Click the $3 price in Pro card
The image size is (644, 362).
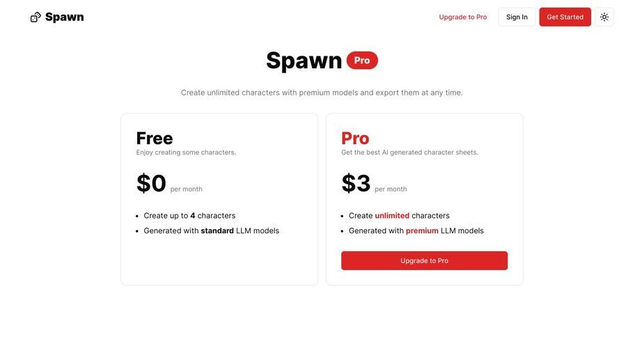pyautogui.click(x=356, y=183)
